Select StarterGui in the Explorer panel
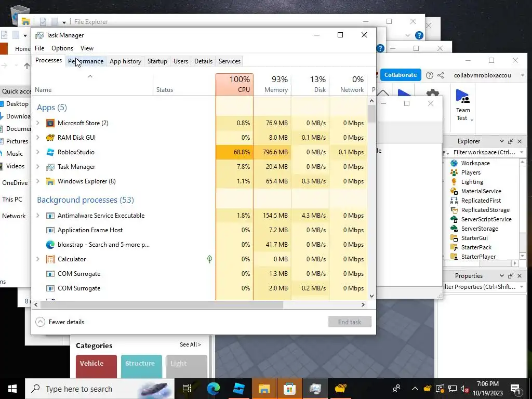532x399 pixels. (474, 238)
